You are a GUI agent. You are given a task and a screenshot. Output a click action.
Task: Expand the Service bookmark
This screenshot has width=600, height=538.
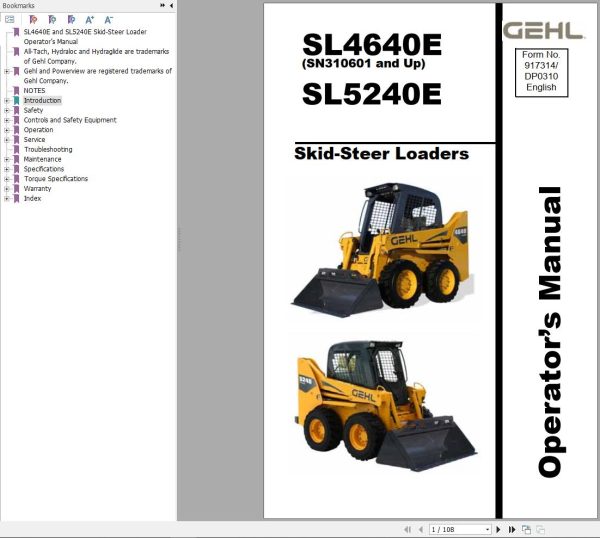[x=7, y=140]
